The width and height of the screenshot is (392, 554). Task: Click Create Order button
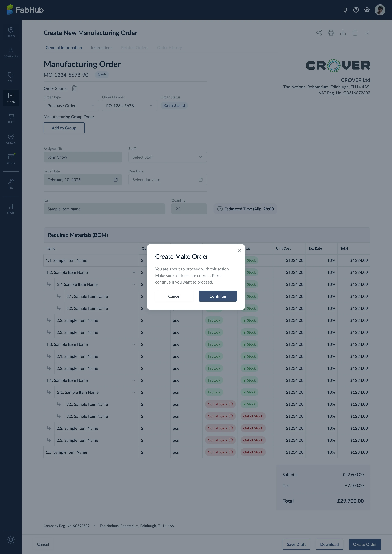(365, 544)
